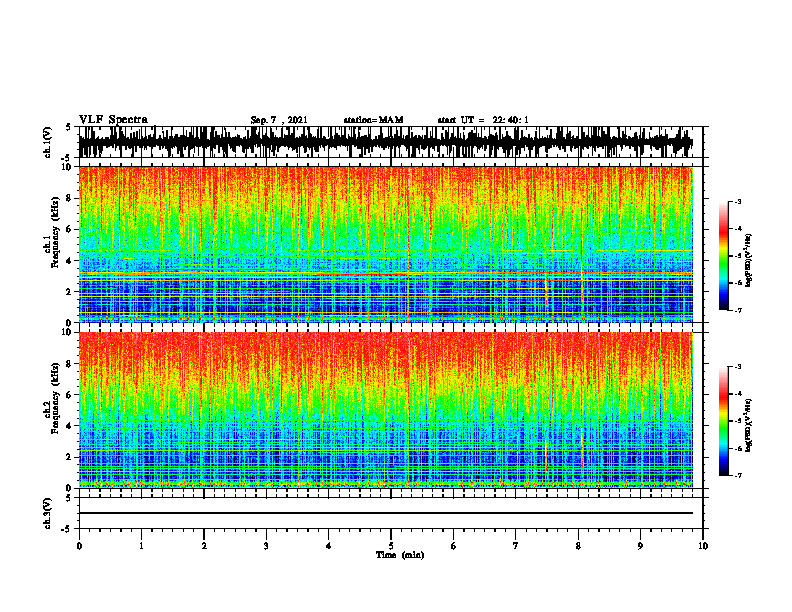792x612 pixels.
Task: Click the "ch.1(V)" axis label at top
Action: 48,142
